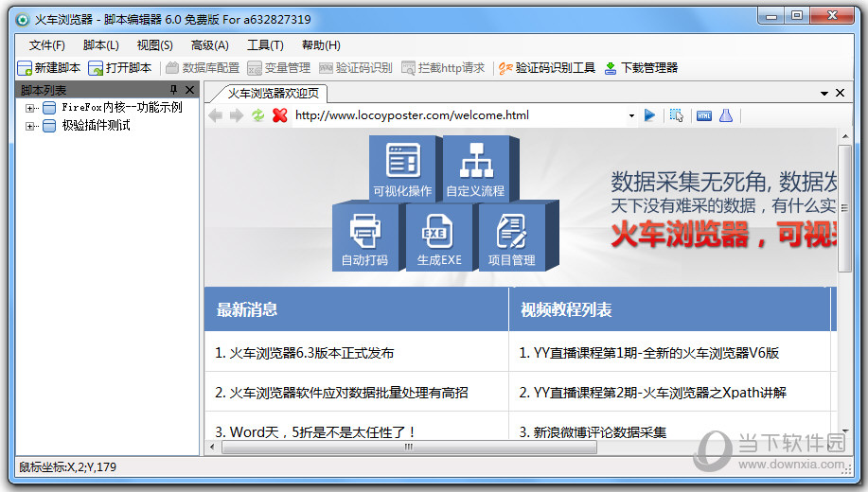This screenshot has width=868, height=492.
Task: View page HTML source icon
Action: click(704, 115)
